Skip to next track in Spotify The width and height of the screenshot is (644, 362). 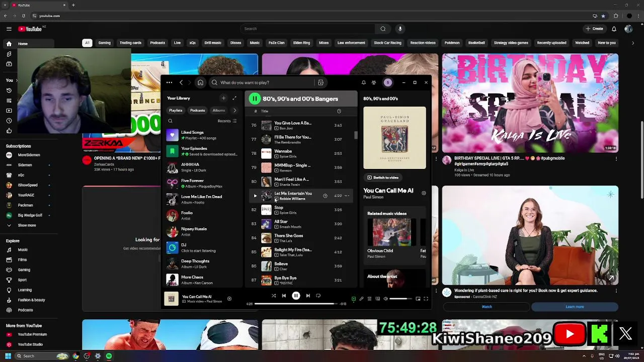(x=308, y=296)
